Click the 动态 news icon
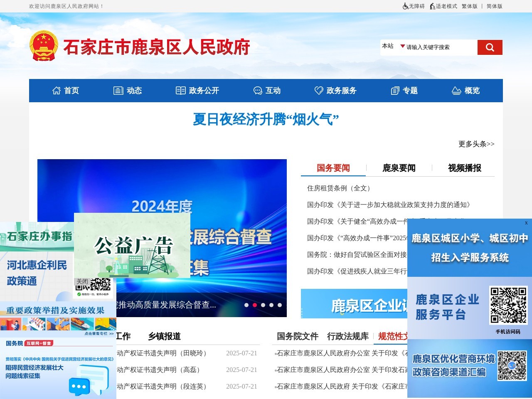The height and width of the screenshot is (399, 532). click(x=118, y=90)
